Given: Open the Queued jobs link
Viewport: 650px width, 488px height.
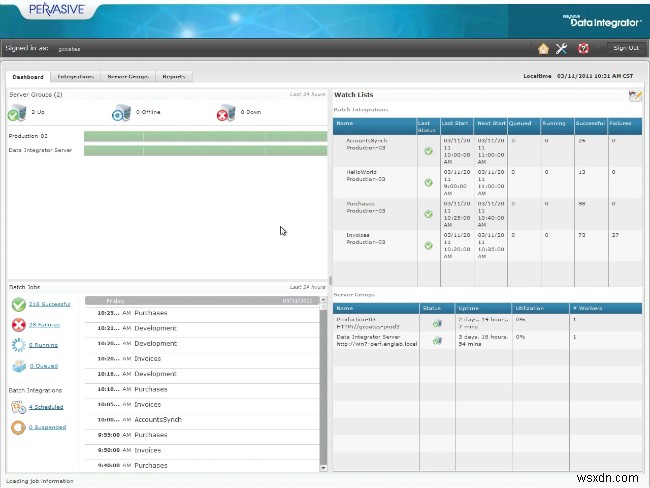Looking at the screenshot, I should tap(42, 367).
